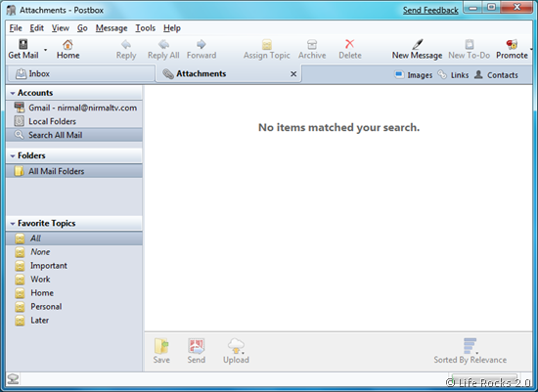Screen dimensions: 538x392
Task: Show Images search view
Action: pyautogui.click(x=414, y=74)
